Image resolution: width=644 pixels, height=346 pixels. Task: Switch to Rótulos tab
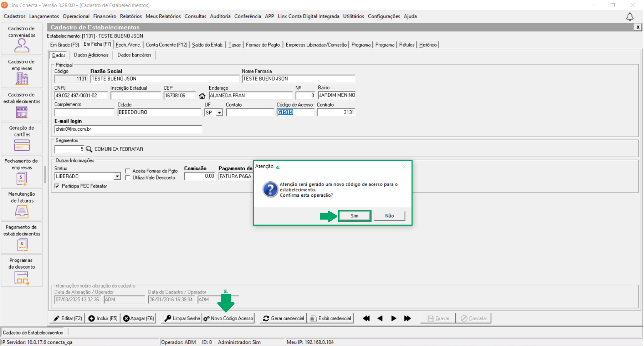pyautogui.click(x=407, y=45)
